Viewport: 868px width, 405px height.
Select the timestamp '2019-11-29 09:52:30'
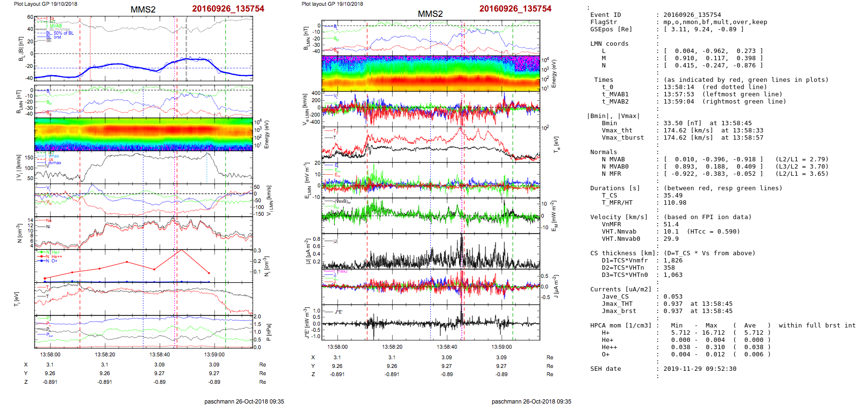pos(700,369)
